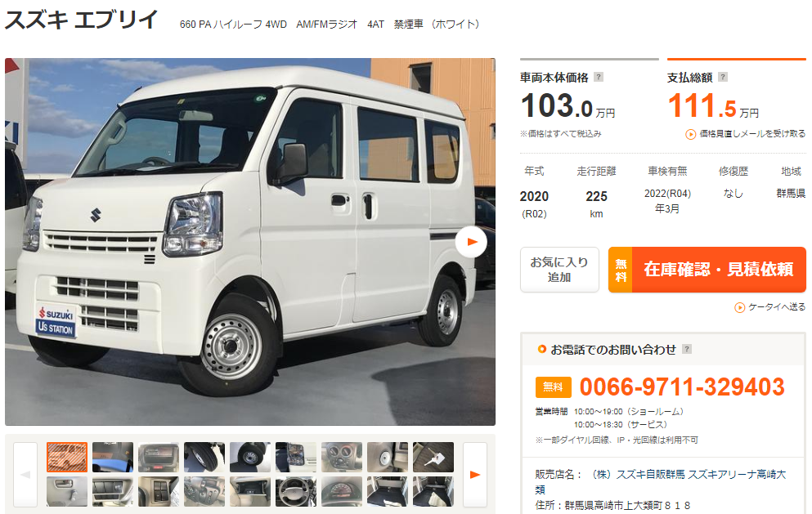Image resolution: width=812 pixels, height=514 pixels.
Task: Click the arrow icon beside 価格見直しメール link
Action: point(690,134)
